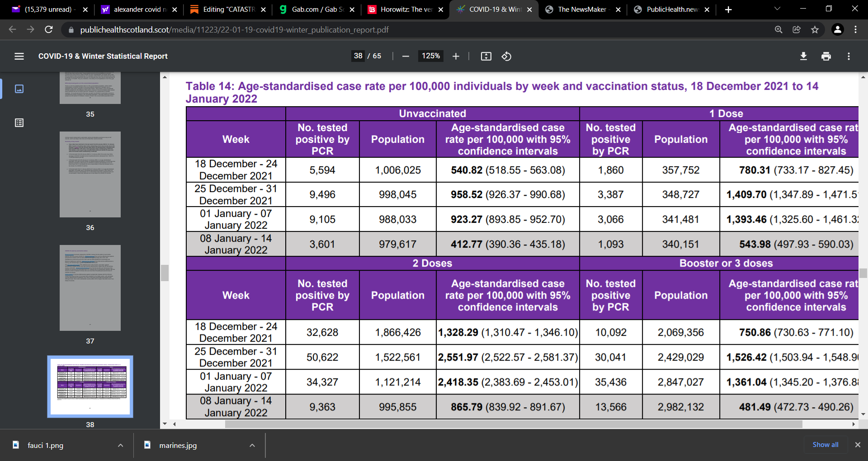Close the PublicHealth.news tab

pos(707,9)
